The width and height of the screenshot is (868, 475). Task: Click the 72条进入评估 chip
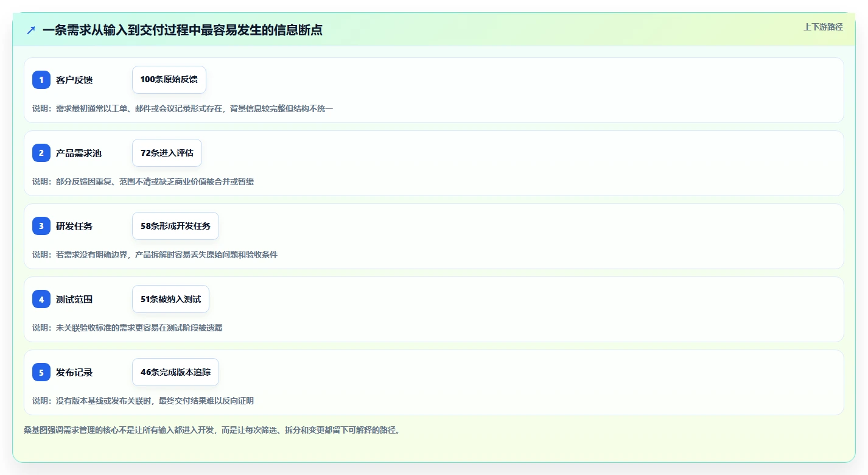tap(167, 153)
